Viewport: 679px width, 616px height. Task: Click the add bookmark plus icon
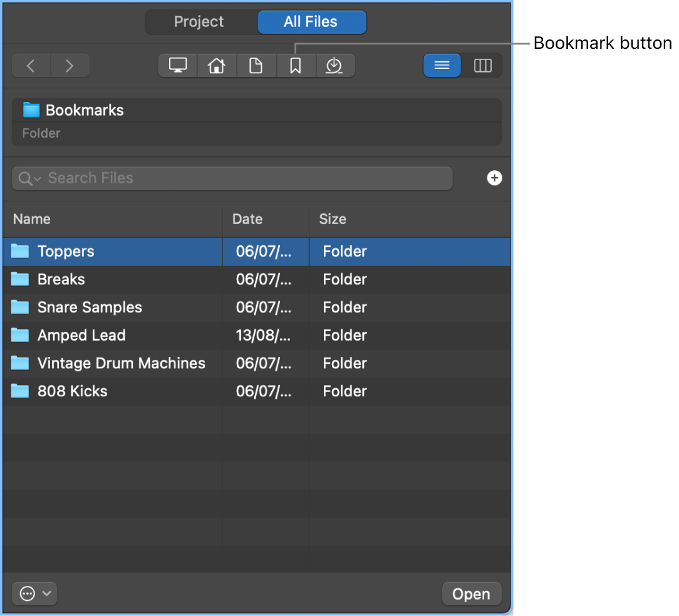(x=495, y=178)
